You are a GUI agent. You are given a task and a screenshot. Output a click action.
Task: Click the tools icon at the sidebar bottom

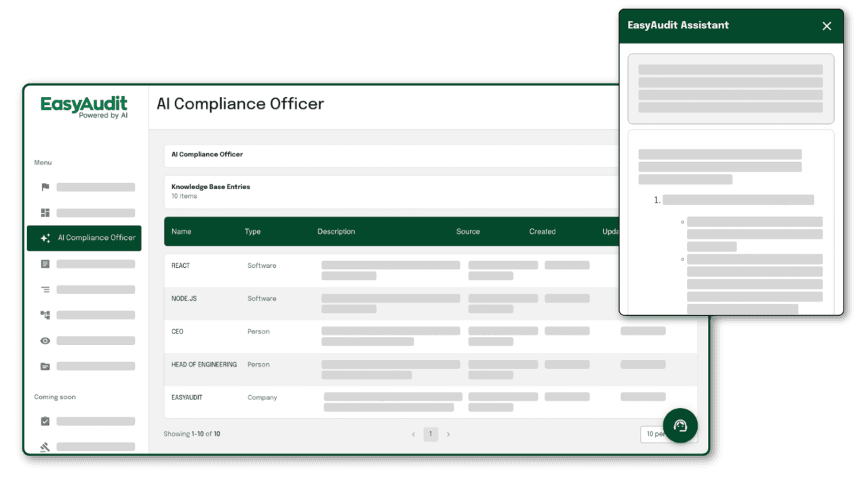click(x=45, y=447)
